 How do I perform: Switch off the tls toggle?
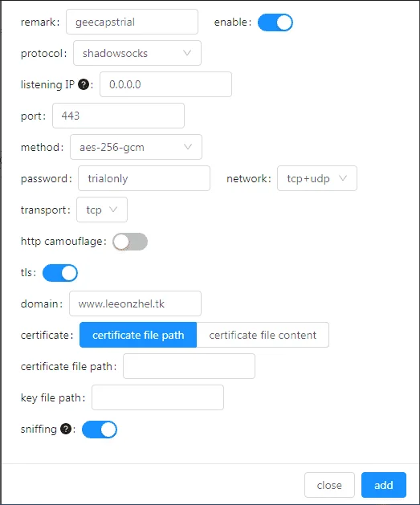point(60,273)
